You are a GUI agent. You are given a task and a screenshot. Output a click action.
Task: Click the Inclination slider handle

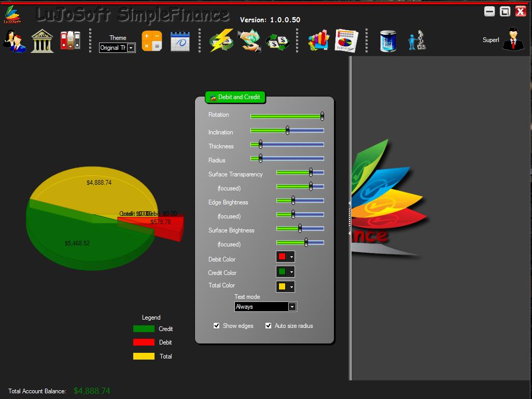point(287,130)
